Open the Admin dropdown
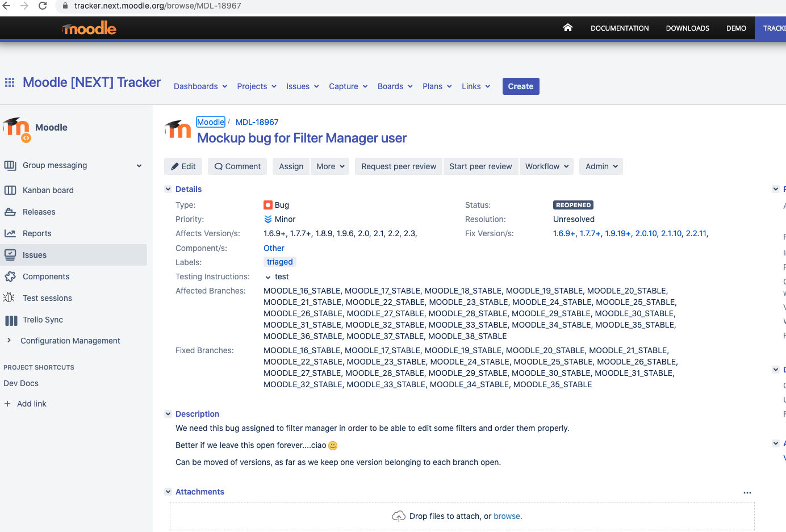Image resolution: width=786 pixels, height=532 pixels. 601,166
